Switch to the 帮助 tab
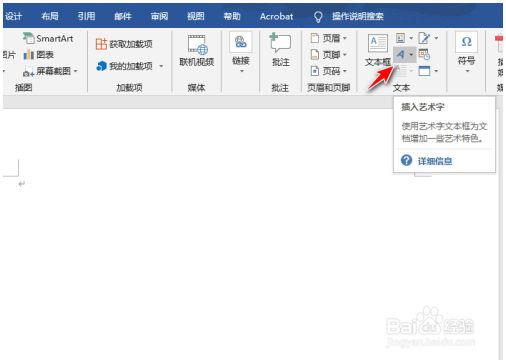Image resolution: width=506 pixels, height=363 pixels. 232,16
